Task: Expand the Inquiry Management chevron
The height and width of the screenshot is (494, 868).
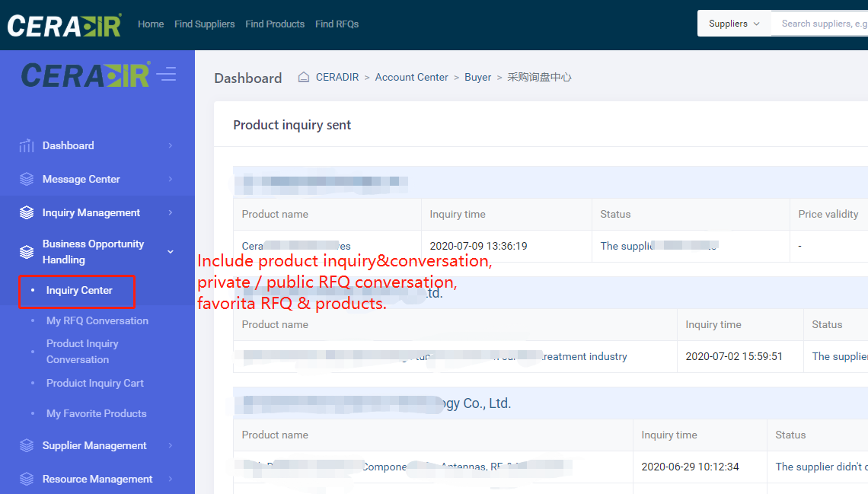Action: (x=171, y=212)
